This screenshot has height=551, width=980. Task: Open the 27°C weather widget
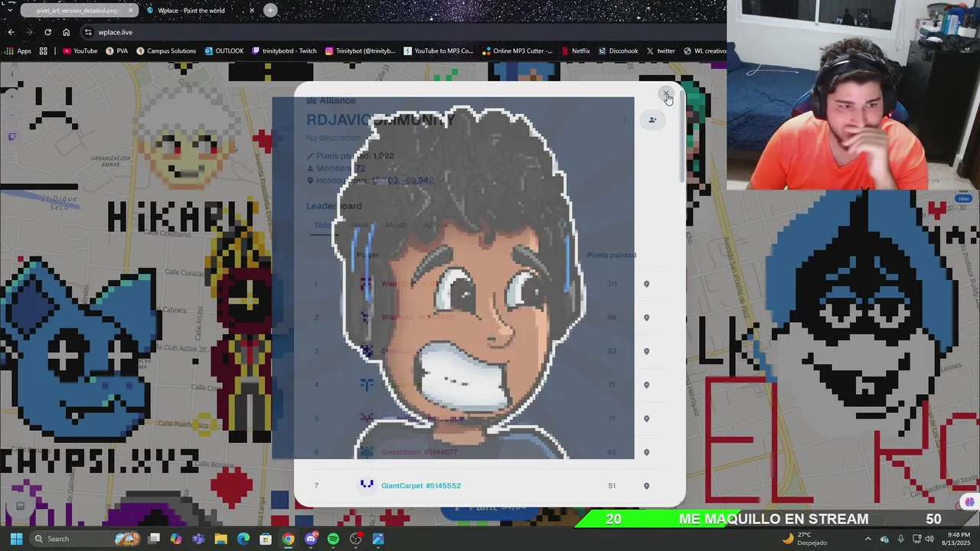(804, 539)
